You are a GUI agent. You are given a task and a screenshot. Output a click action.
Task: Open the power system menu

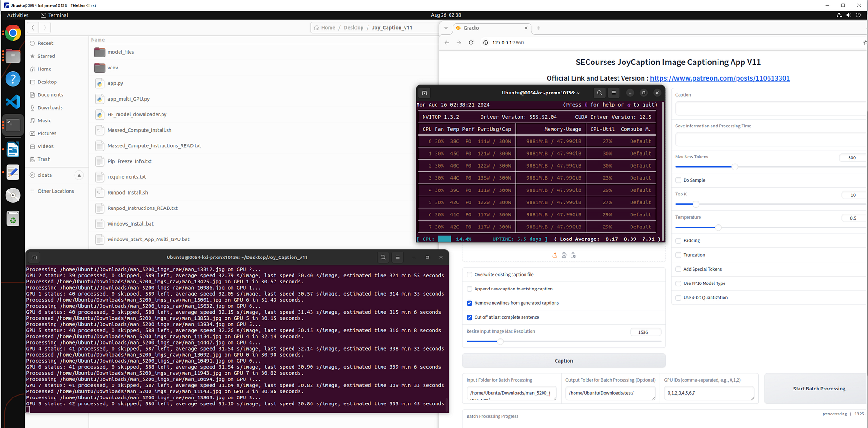(858, 15)
